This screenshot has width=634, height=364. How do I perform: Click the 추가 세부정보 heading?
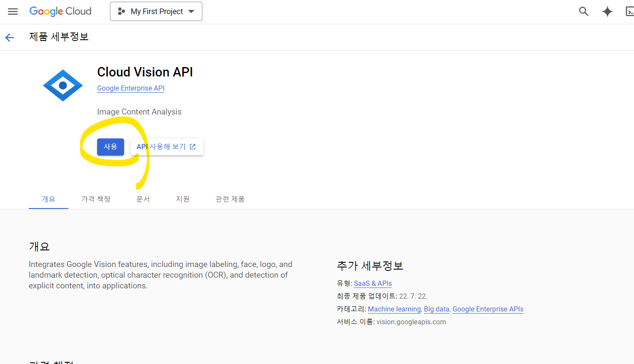(x=370, y=266)
